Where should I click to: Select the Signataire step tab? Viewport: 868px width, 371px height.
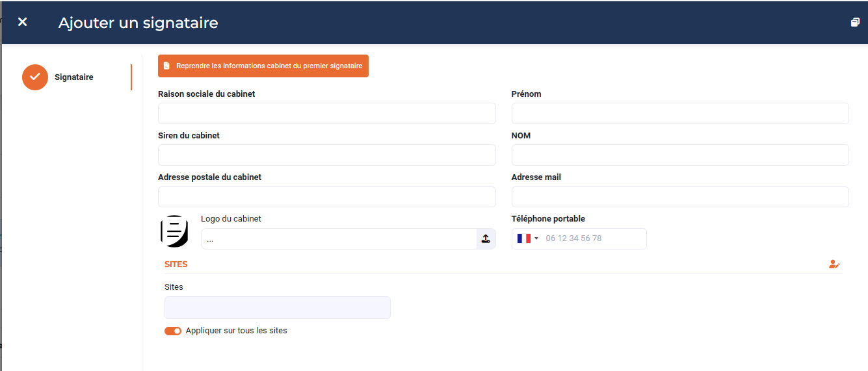point(73,77)
